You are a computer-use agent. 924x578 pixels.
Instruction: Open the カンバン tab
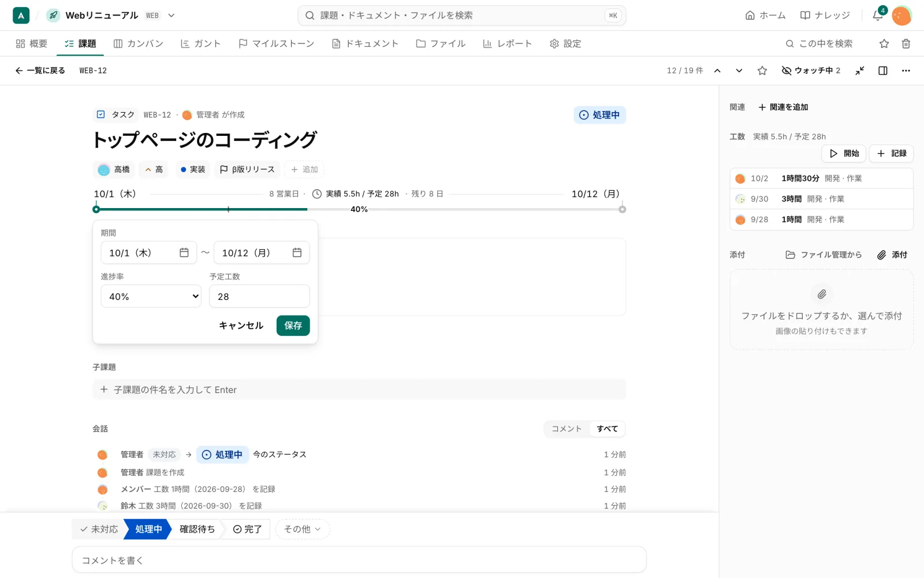pos(139,43)
